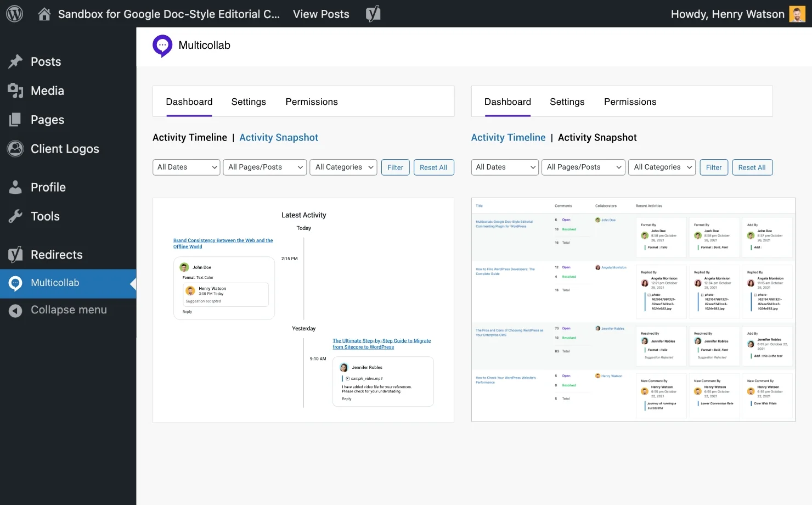
Task: Switch to the Settings tab in the left panel
Action: point(249,102)
